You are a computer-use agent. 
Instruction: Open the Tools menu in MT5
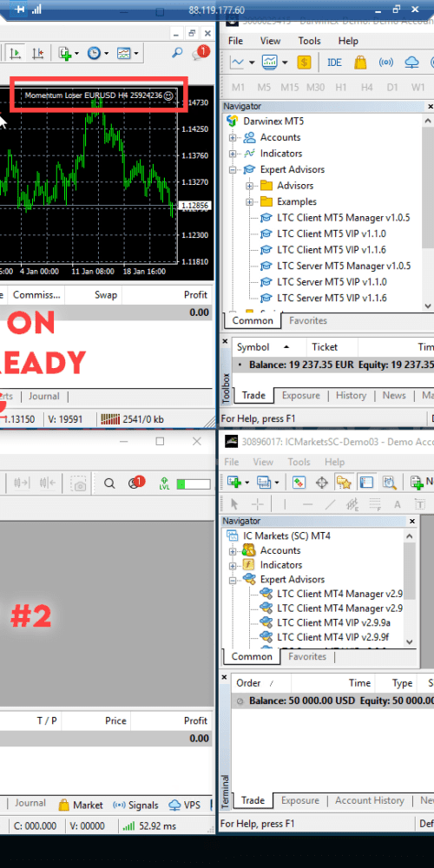[x=310, y=41]
